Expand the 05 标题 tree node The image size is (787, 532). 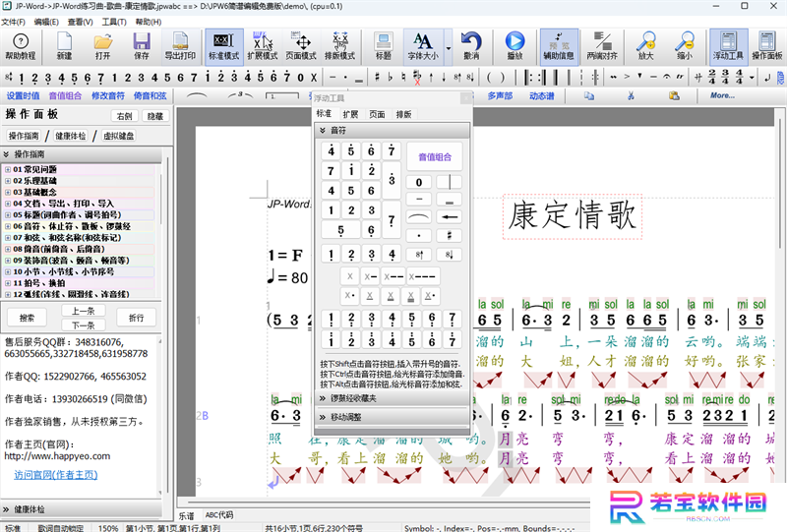(8, 214)
